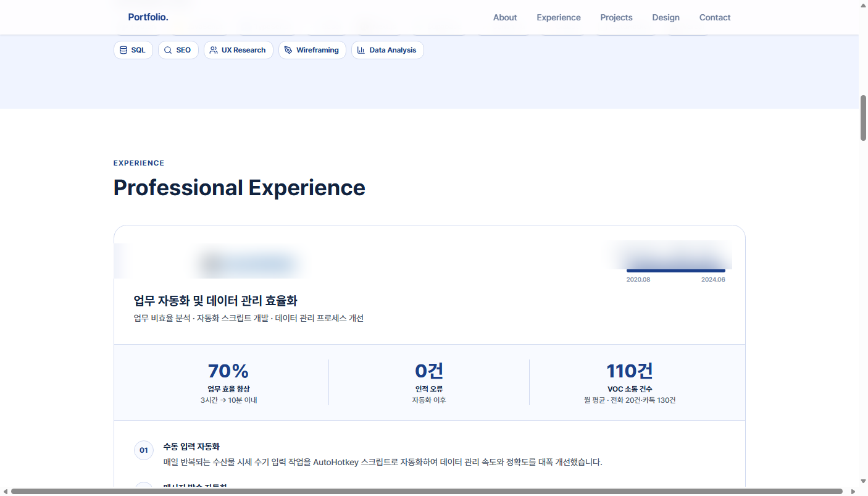Screen dimensions: 868x496
Task: Click the 2024.06 end date
Action: coord(713,280)
